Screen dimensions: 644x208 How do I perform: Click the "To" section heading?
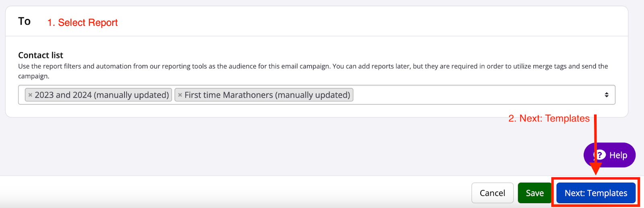click(x=24, y=21)
